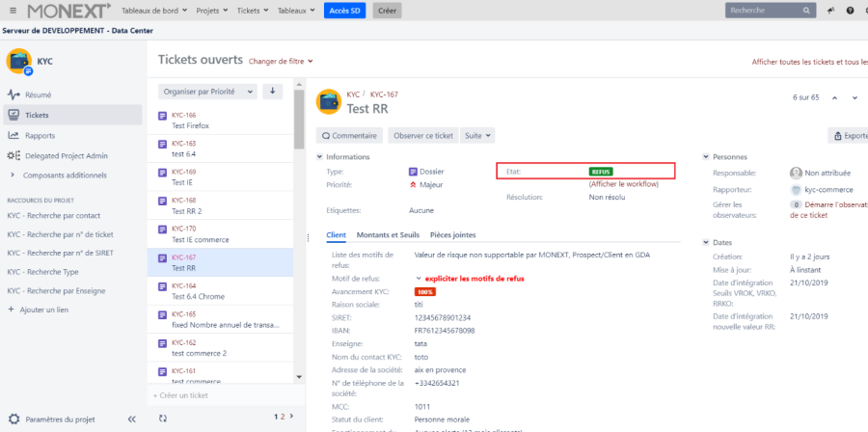Switch to the Montants et Seuils tab
Image resolution: width=868 pixels, height=432 pixels.
point(388,234)
